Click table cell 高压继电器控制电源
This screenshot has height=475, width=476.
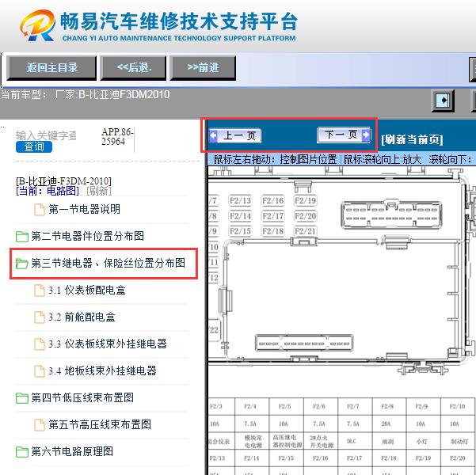click(x=286, y=441)
